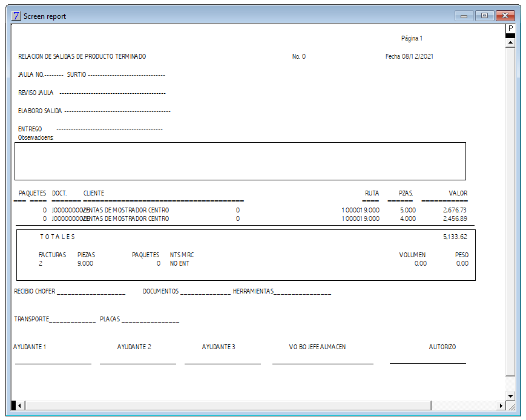Click the vertical scrollbar thumb
The image size is (526, 420).
click(x=510, y=212)
